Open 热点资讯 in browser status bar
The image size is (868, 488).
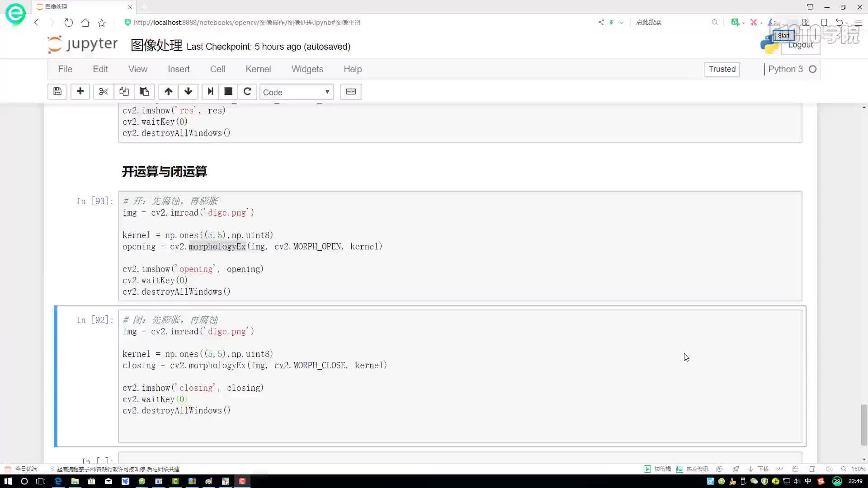(x=693, y=469)
